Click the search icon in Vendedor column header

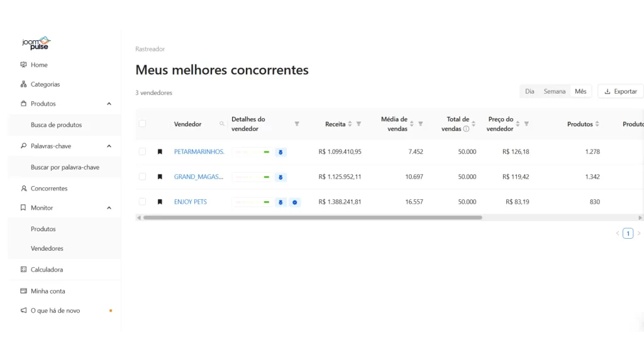(222, 124)
